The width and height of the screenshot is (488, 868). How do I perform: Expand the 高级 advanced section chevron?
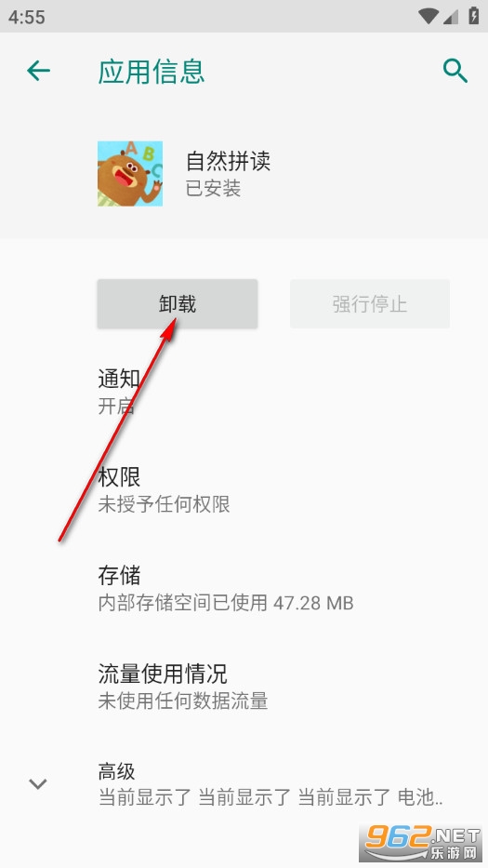(x=37, y=784)
